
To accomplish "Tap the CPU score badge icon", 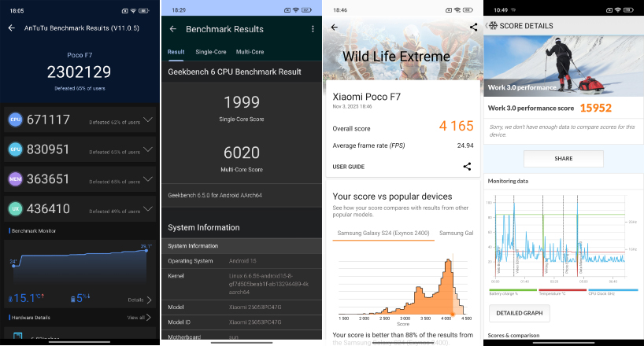I will point(15,120).
